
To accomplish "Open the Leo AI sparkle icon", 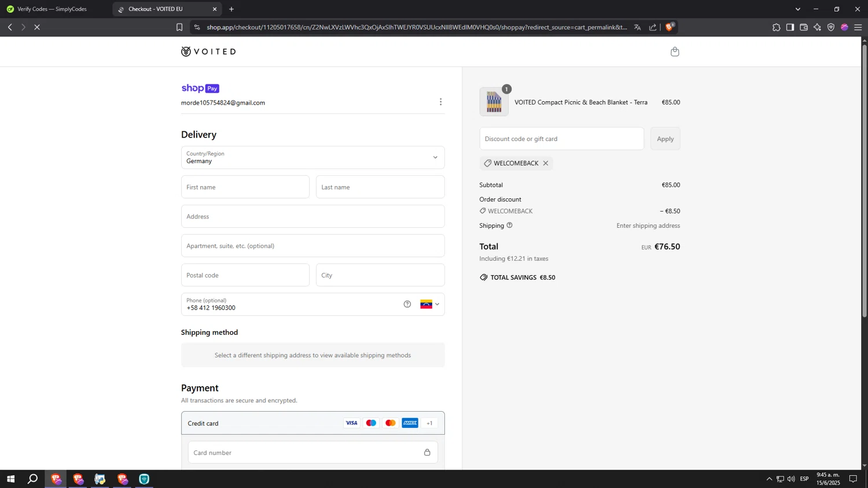I will (x=817, y=27).
